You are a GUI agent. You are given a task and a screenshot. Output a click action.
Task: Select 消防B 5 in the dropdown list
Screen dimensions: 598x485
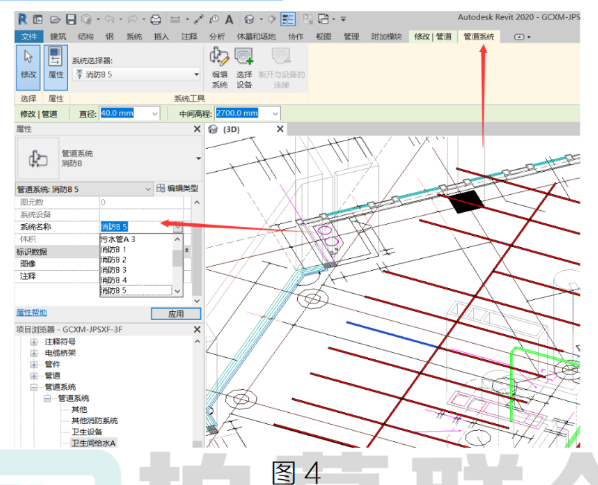pyautogui.click(x=137, y=291)
